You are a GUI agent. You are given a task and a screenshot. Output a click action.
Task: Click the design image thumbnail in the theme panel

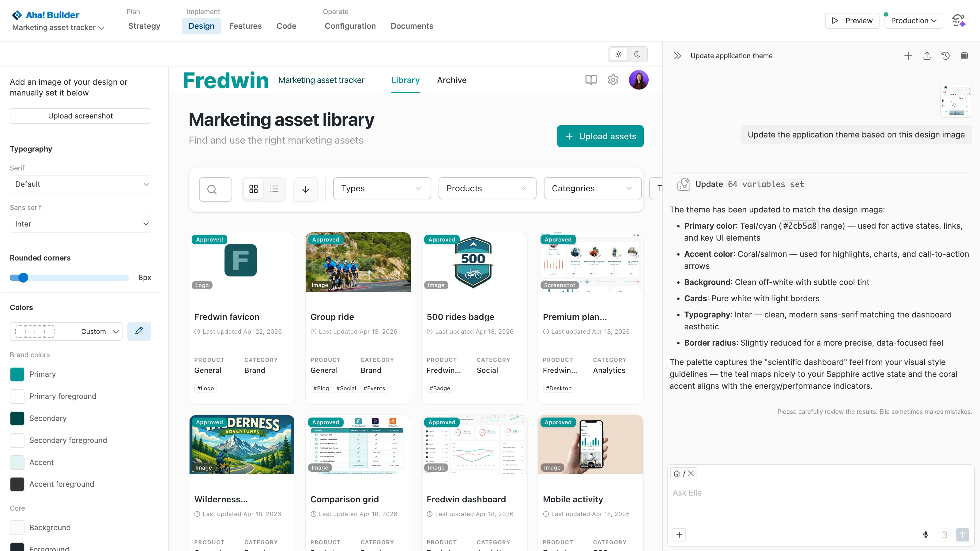click(956, 101)
